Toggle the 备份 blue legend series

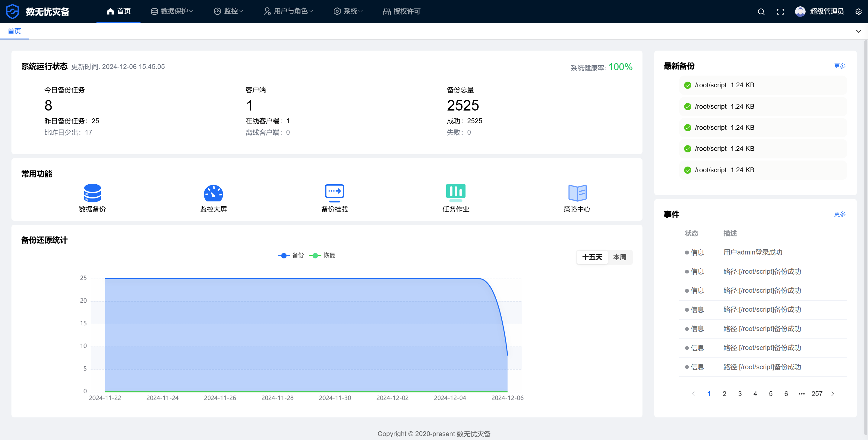(x=290, y=255)
